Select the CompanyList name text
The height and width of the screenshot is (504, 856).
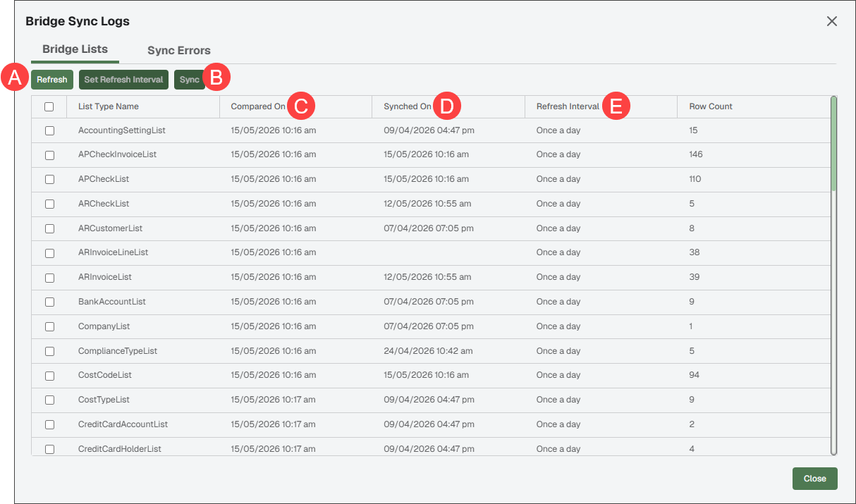pyautogui.click(x=104, y=326)
